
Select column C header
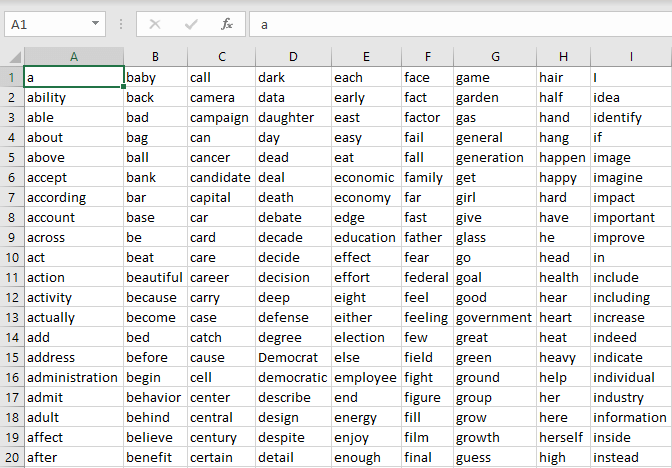(222, 57)
